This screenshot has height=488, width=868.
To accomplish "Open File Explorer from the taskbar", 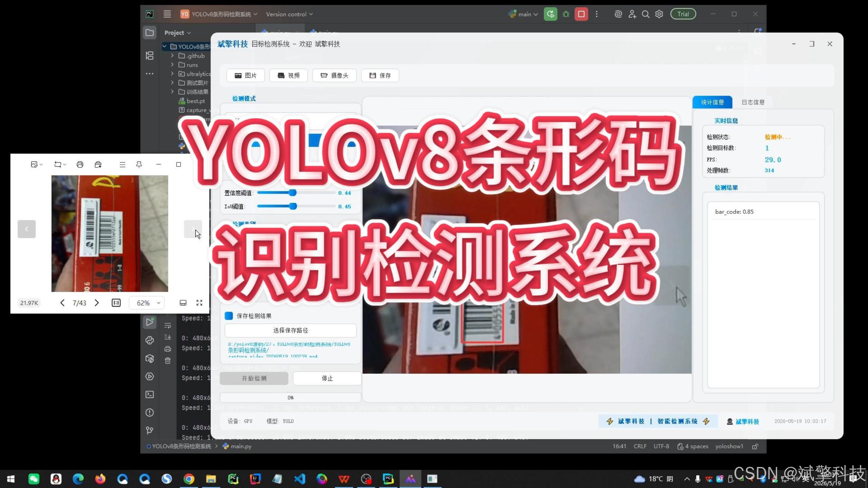I will click(211, 479).
